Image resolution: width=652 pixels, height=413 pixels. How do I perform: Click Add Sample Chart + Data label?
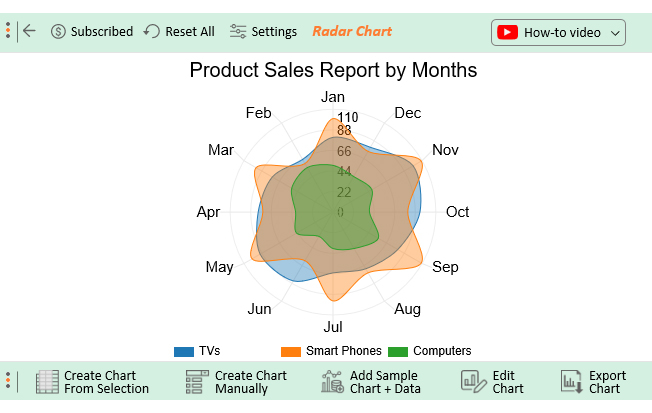pyautogui.click(x=385, y=382)
